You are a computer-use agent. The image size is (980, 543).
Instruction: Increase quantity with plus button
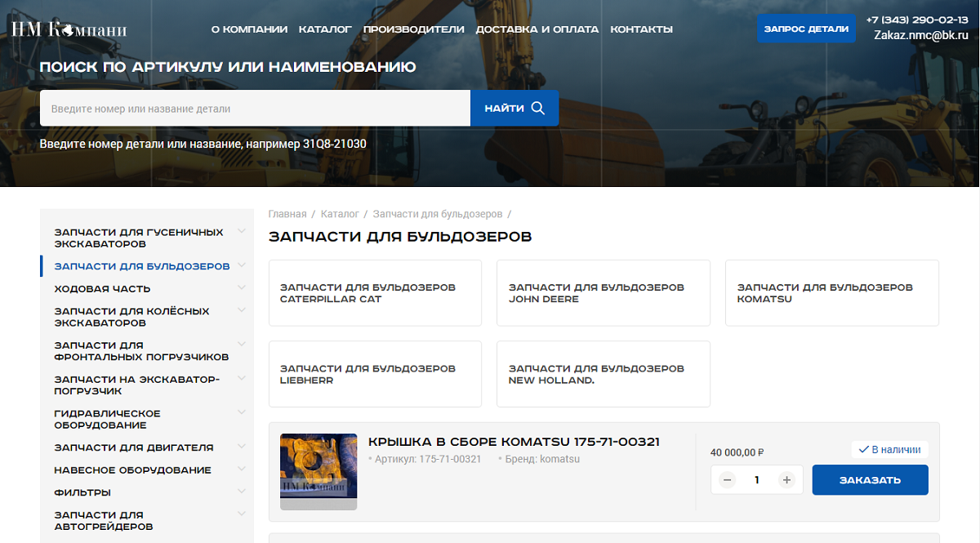[786, 480]
